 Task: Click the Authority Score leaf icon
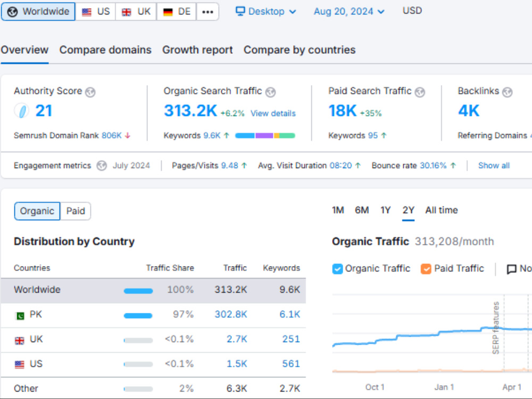pos(21,111)
